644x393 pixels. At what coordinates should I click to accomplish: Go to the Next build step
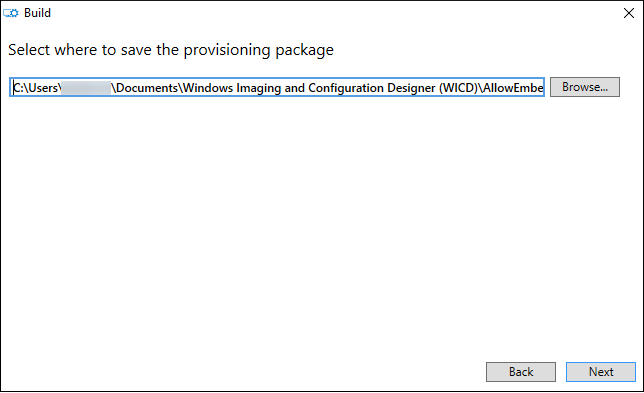tap(601, 372)
